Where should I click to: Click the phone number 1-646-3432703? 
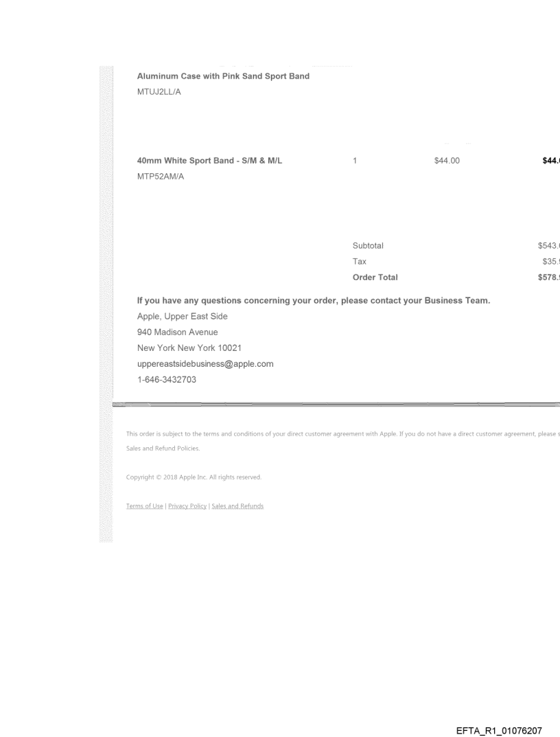(167, 380)
